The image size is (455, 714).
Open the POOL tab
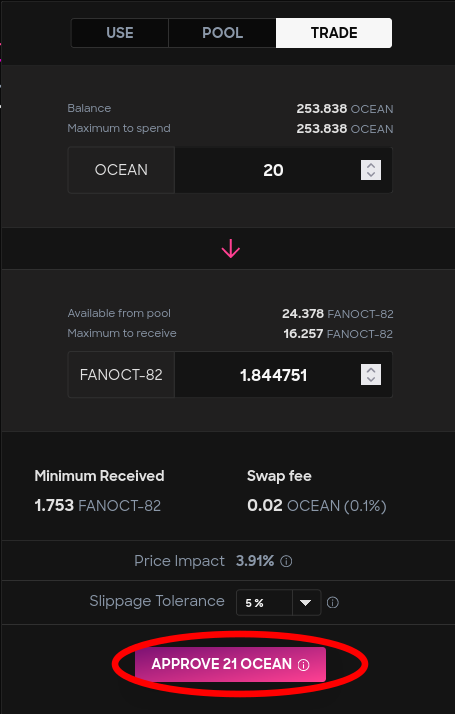[x=222, y=33]
